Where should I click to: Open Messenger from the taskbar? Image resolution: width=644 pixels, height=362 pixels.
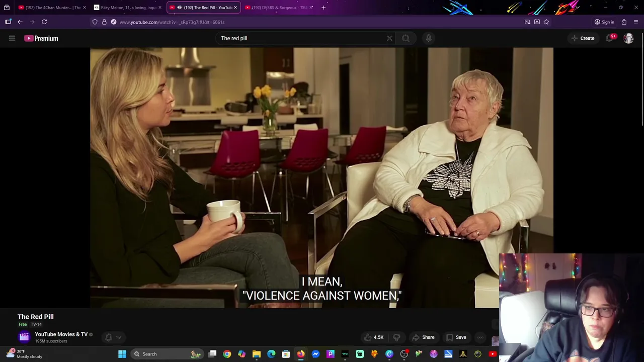(315, 354)
